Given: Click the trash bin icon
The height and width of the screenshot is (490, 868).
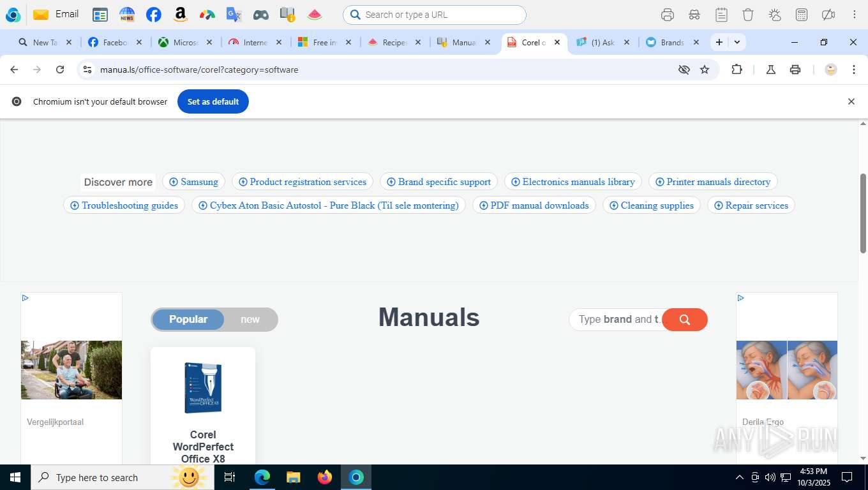Looking at the screenshot, I should [x=748, y=15].
